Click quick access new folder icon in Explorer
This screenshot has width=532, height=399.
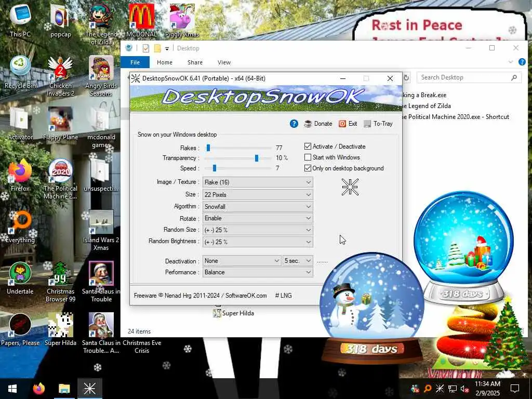157,48
